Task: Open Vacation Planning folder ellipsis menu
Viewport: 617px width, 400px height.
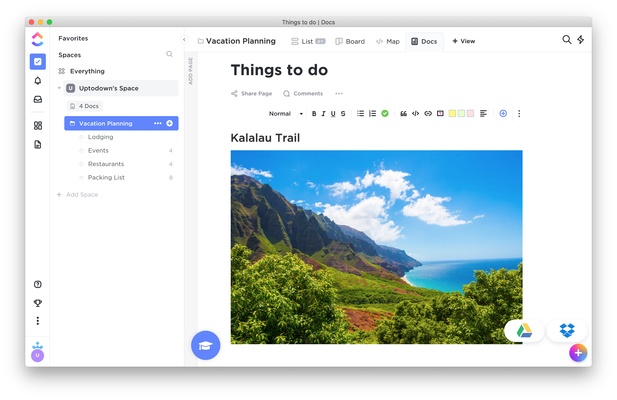Action: pyautogui.click(x=158, y=124)
